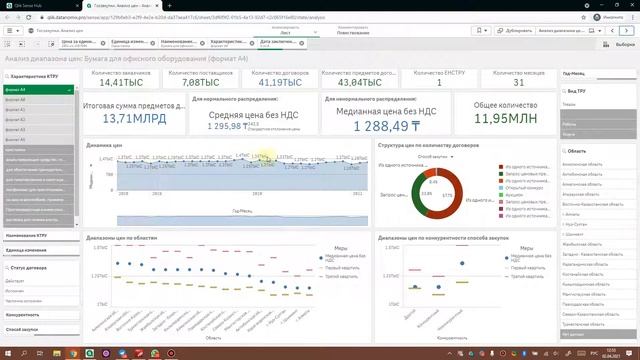This screenshot has width=640, height=360.
Task: Open 'Способ закупки' dimension dropdown in donut chart
Action: [435, 157]
